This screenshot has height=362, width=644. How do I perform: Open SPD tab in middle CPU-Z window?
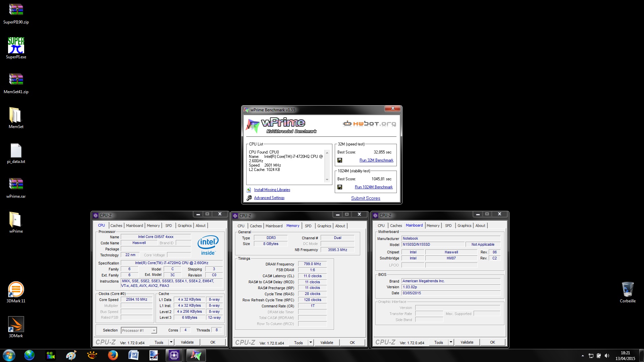[308, 226]
